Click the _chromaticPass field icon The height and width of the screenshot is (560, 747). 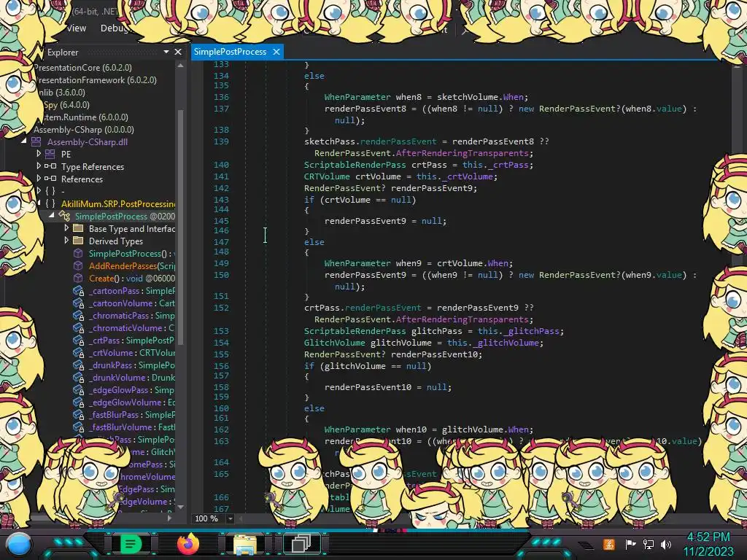(79, 316)
